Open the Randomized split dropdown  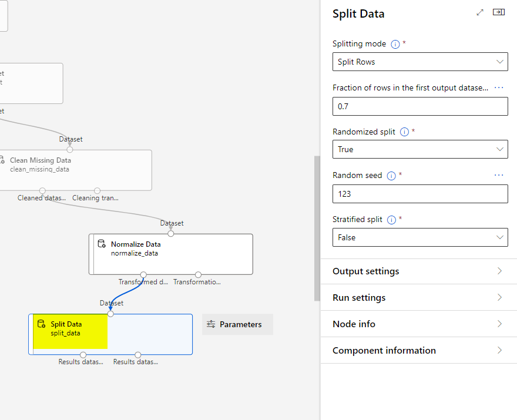coord(419,149)
